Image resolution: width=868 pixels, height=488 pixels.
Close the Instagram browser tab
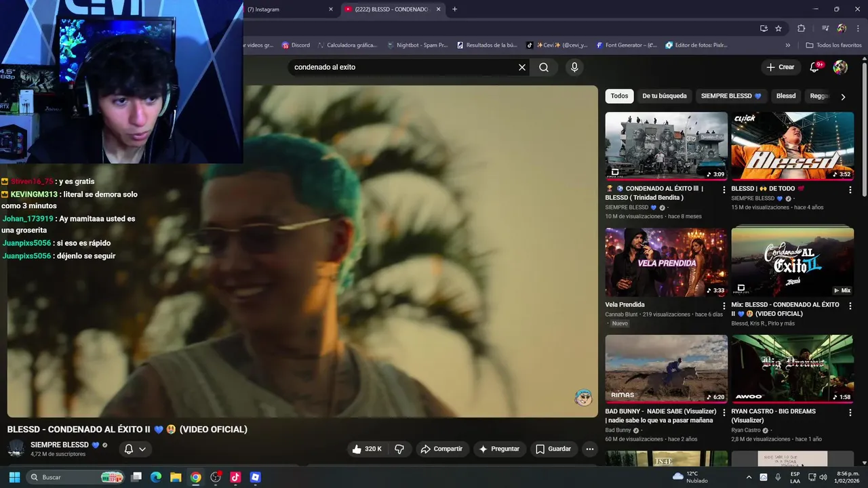click(331, 9)
